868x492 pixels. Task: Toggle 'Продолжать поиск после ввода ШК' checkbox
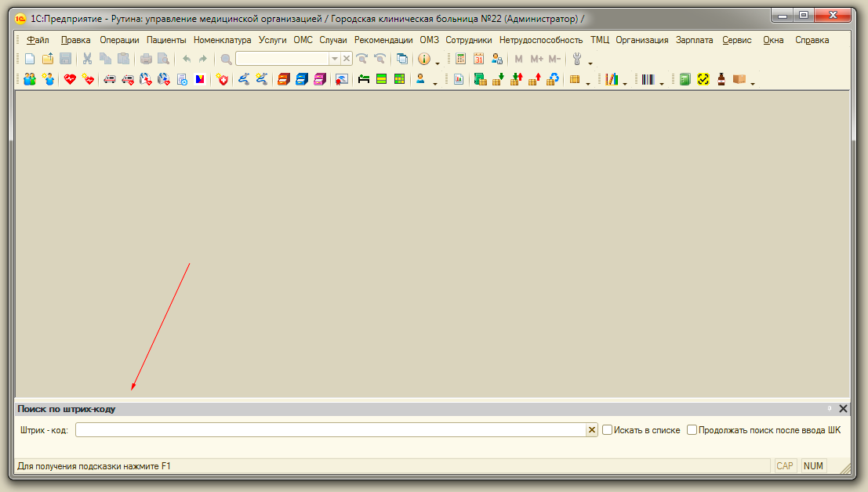click(x=692, y=430)
